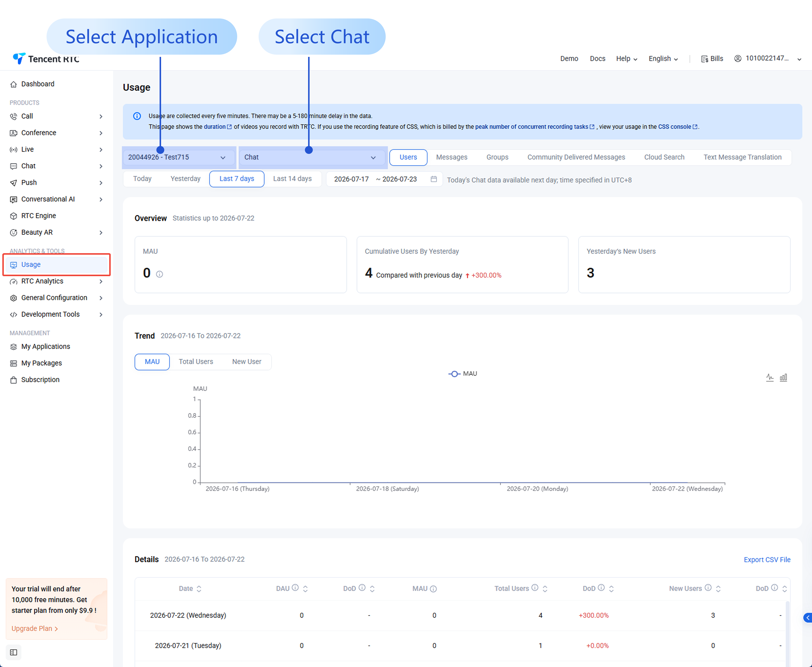Click the Tencent RTC logo
The width and height of the screenshot is (812, 667).
(x=46, y=58)
